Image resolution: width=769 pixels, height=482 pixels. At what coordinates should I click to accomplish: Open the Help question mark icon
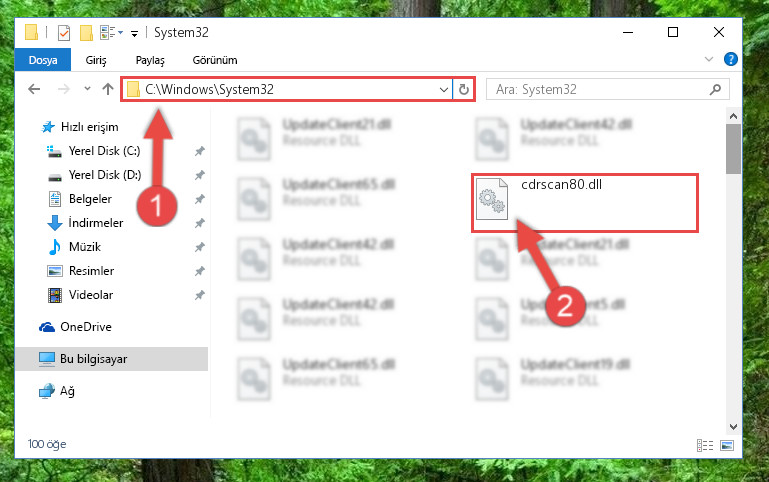[x=730, y=59]
